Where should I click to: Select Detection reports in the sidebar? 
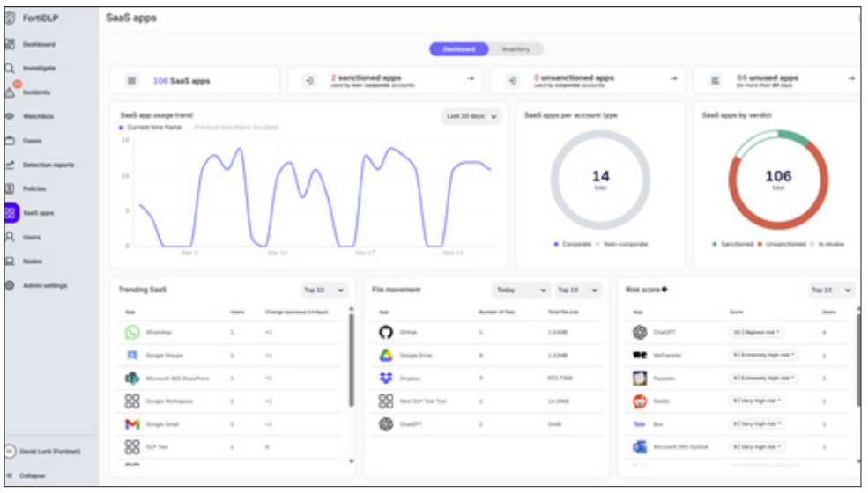[x=48, y=165]
